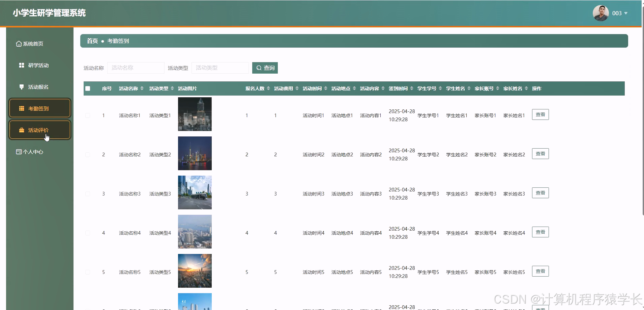The width and height of the screenshot is (644, 310).
Task: Open the 003 user dropdown arrow
Action: pos(626,14)
